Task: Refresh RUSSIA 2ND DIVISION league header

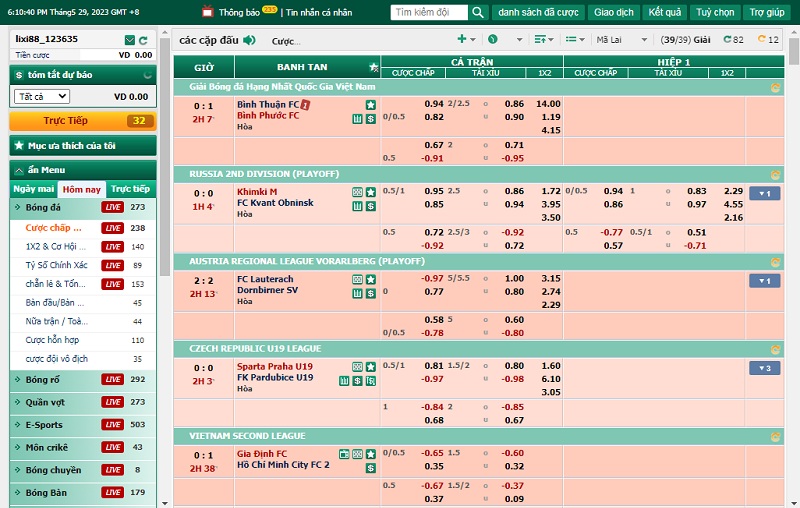Action: coord(775,175)
